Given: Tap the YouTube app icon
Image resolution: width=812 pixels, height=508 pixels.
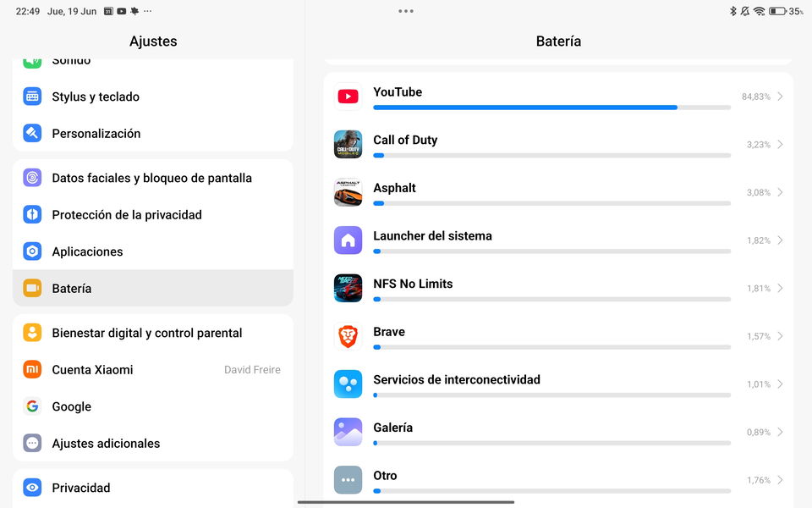Looking at the screenshot, I should click(348, 97).
